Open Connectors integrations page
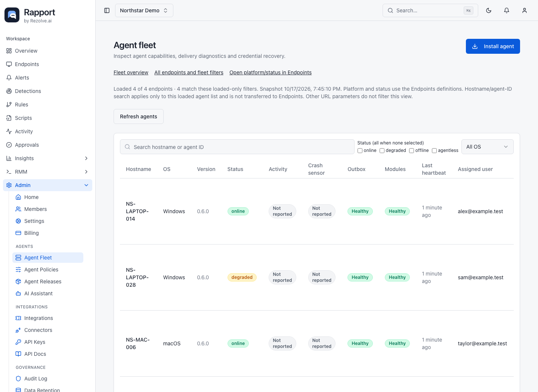The width and height of the screenshot is (538, 392). pyautogui.click(x=48, y=330)
